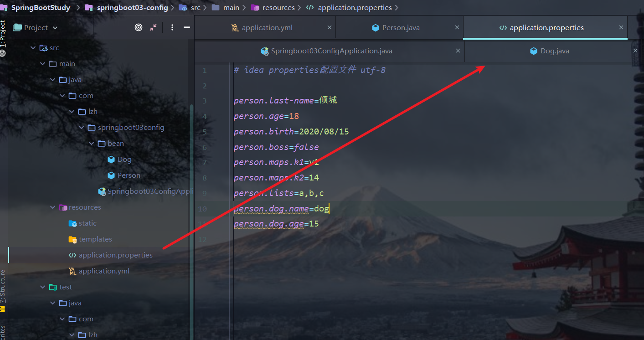The height and width of the screenshot is (340, 644).
Task: Click springboot03-config breadcrumb
Action: click(x=133, y=8)
